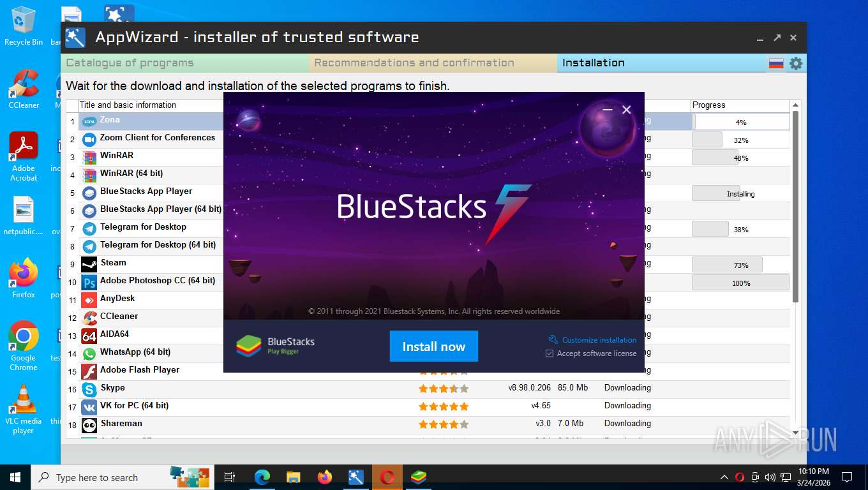Click the AnyDesk icon in list

[x=89, y=300]
